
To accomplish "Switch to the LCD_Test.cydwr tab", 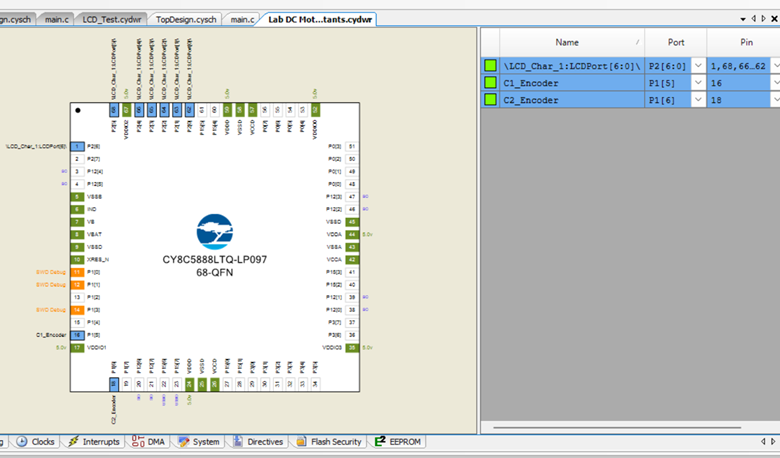I will click(111, 19).
